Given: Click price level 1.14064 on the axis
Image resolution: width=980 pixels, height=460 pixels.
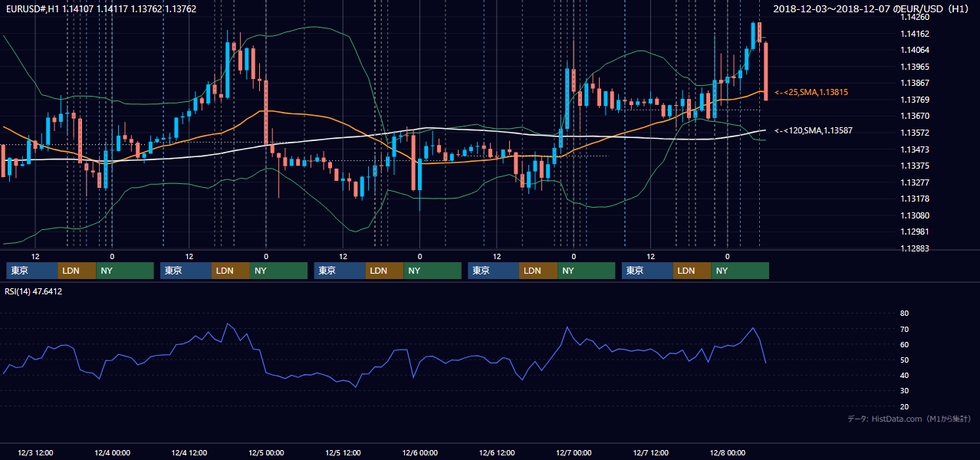Looking at the screenshot, I should coord(915,50).
